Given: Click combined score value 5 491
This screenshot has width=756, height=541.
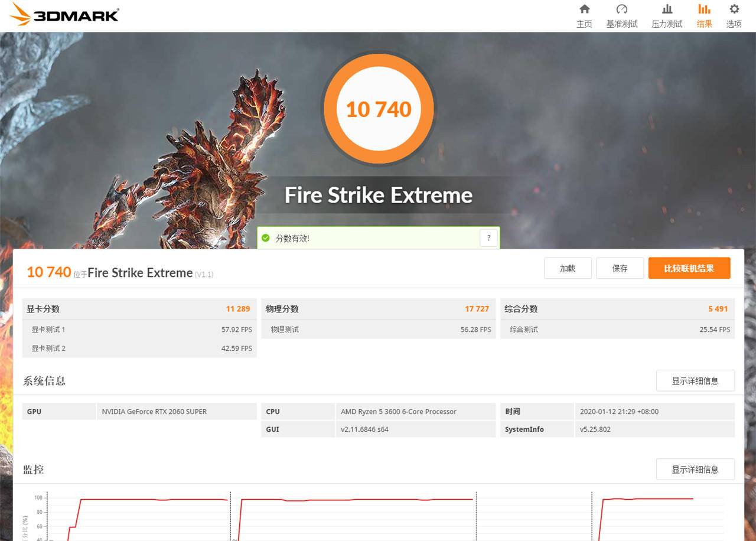Looking at the screenshot, I should [718, 309].
